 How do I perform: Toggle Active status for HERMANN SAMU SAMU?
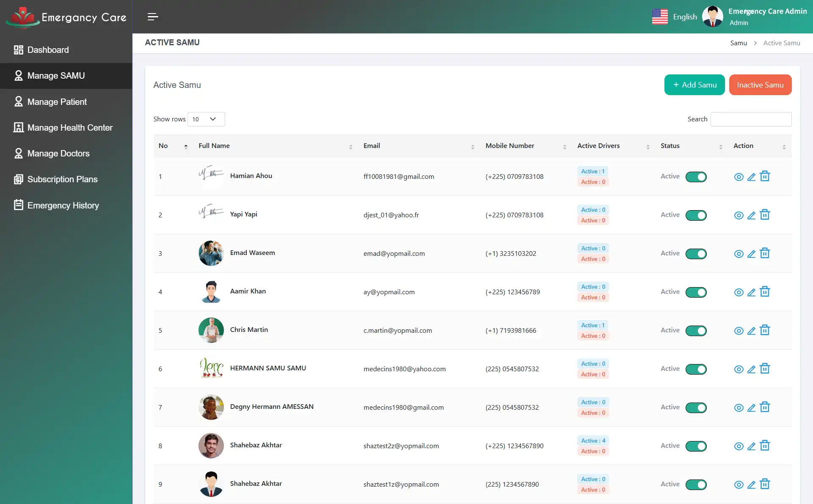(x=696, y=369)
